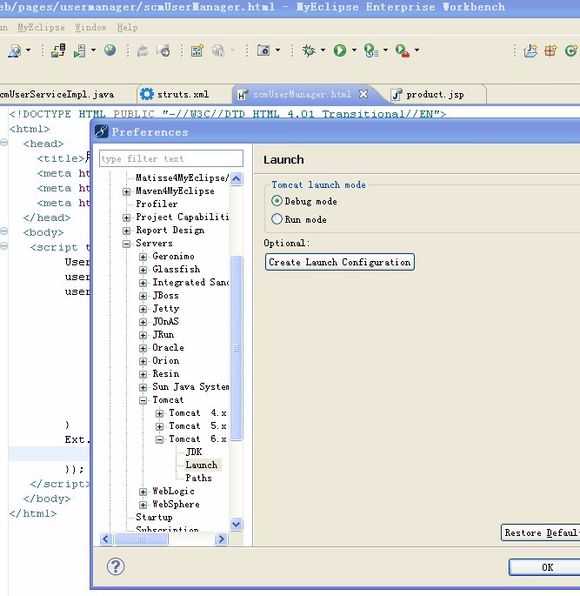Click the Run Last Tool icon

point(371,50)
